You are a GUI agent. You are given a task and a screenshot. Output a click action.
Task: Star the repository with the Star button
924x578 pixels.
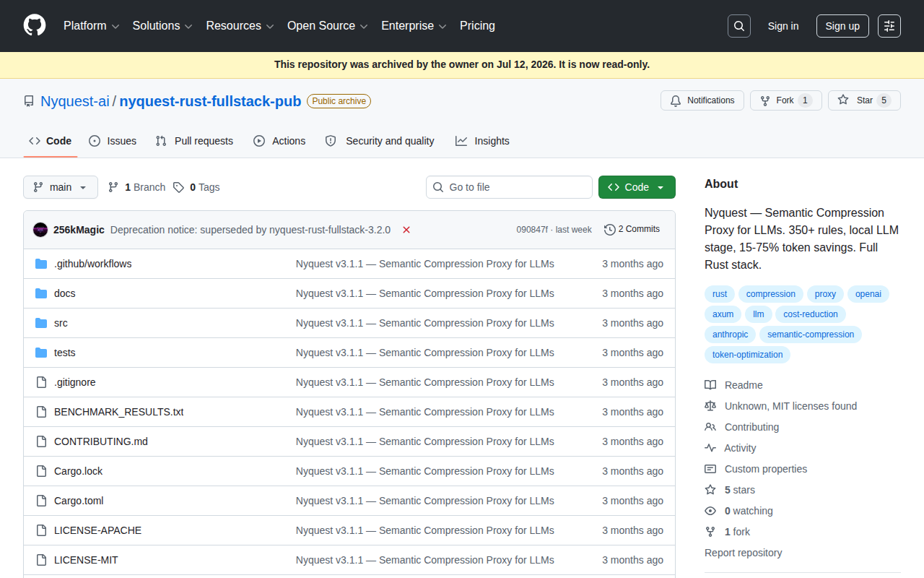pyautogui.click(x=864, y=100)
